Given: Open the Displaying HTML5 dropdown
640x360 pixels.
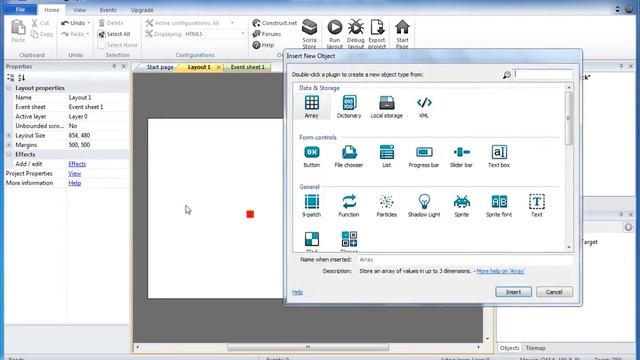Looking at the screenshot, I should pos(242,34).
